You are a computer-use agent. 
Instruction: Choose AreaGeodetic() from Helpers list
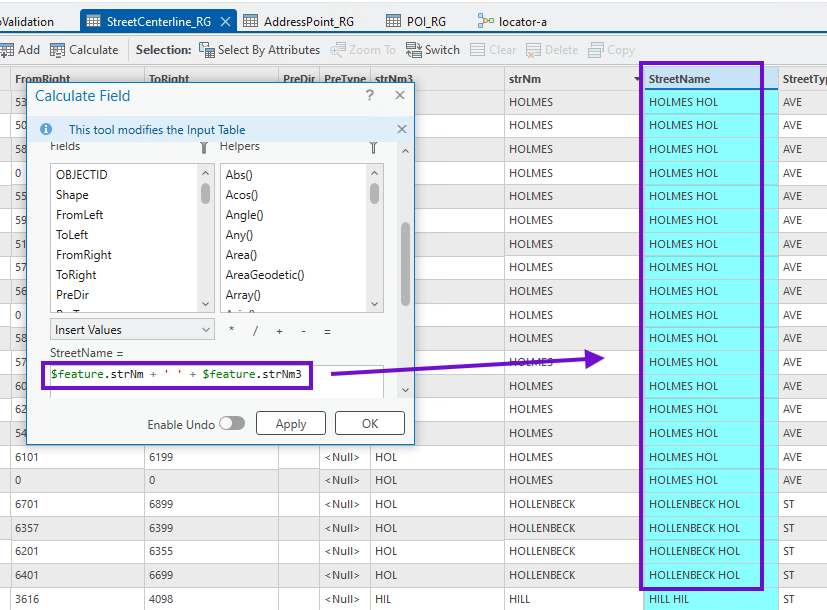[265, 275]
